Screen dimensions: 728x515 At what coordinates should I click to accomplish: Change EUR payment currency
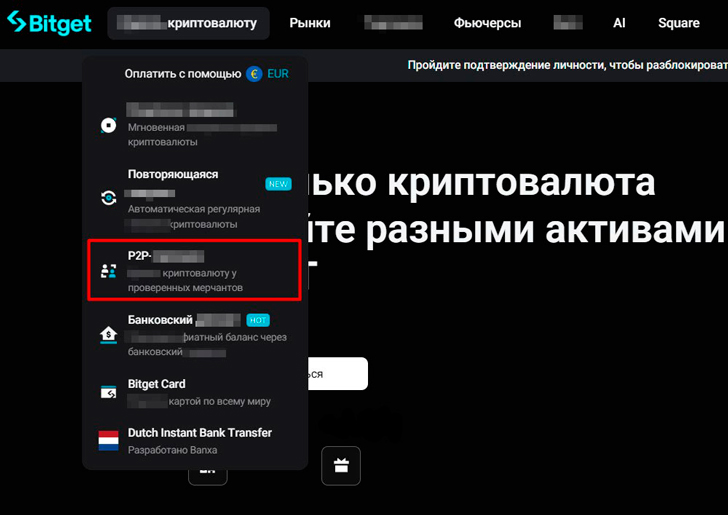coord(278,73)
